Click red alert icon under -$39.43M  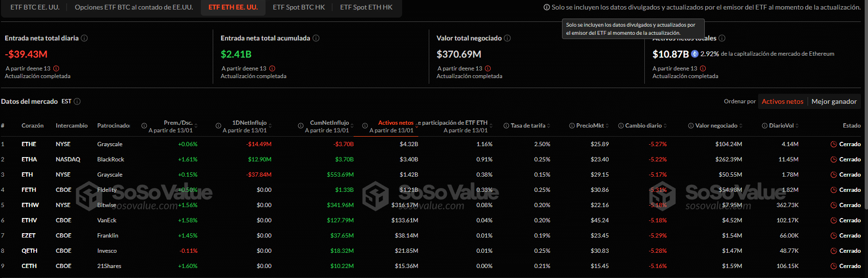(56, 69)
